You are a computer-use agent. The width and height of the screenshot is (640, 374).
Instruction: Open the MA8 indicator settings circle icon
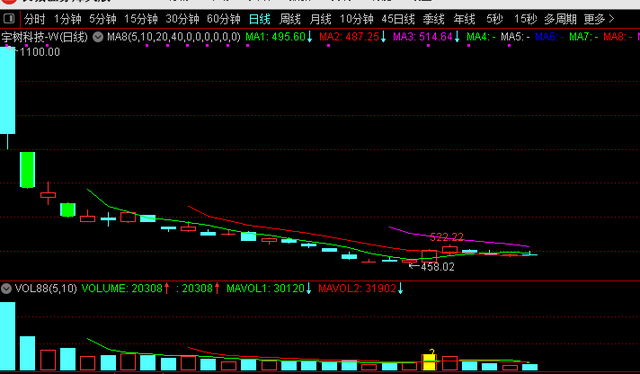98,37
